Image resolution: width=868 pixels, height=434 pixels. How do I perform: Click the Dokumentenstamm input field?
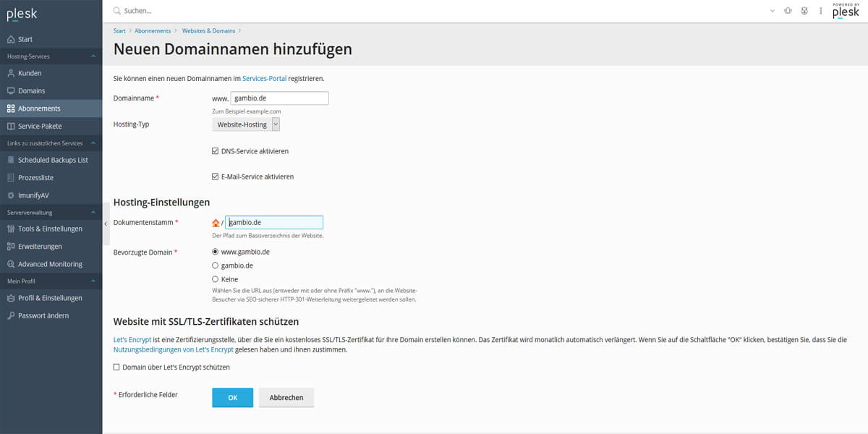(274, 223)
